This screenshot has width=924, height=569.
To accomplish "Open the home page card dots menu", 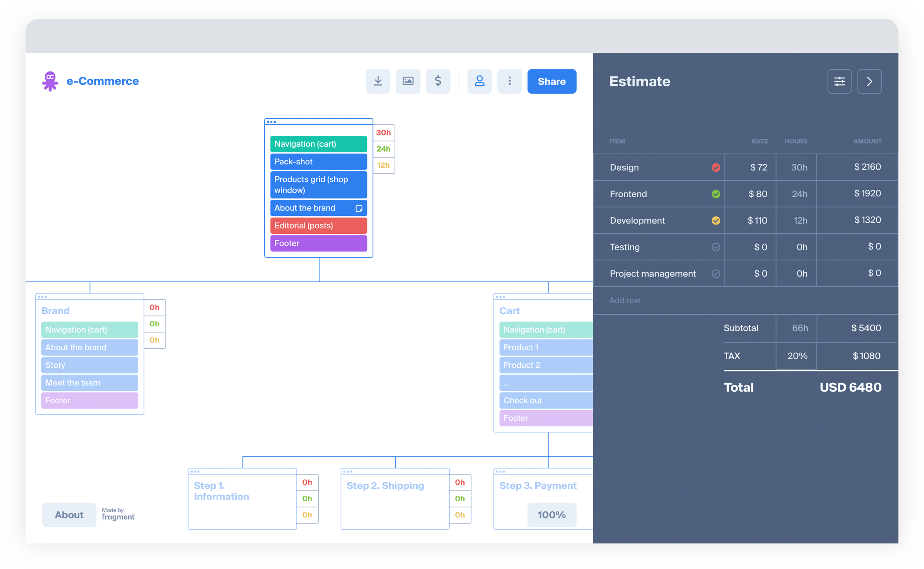I will 271,122.
